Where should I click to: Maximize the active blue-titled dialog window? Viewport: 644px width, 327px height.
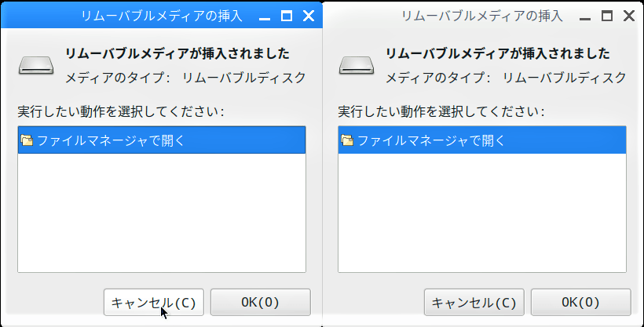[x=287, y=16]
